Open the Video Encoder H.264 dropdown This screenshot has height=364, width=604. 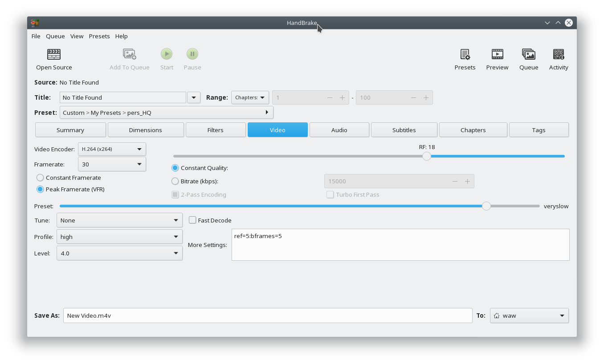[x=112, y=149]
